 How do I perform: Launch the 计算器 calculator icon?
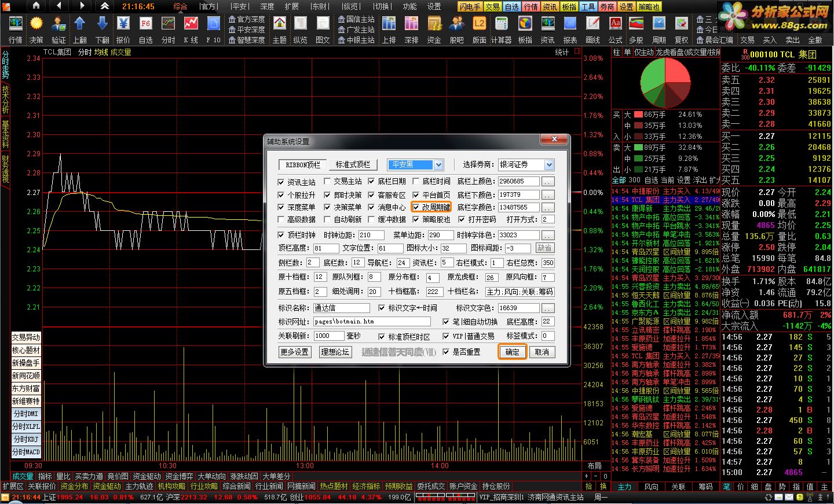[502, 30]
